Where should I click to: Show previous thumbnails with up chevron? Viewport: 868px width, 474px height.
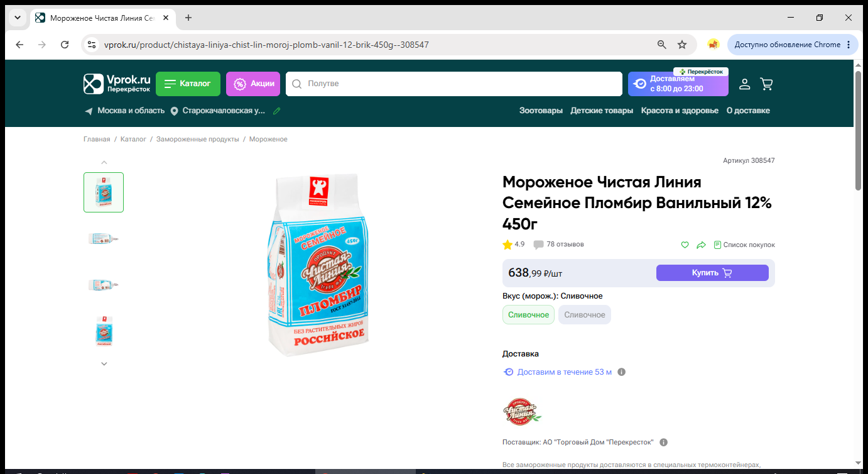104,162
